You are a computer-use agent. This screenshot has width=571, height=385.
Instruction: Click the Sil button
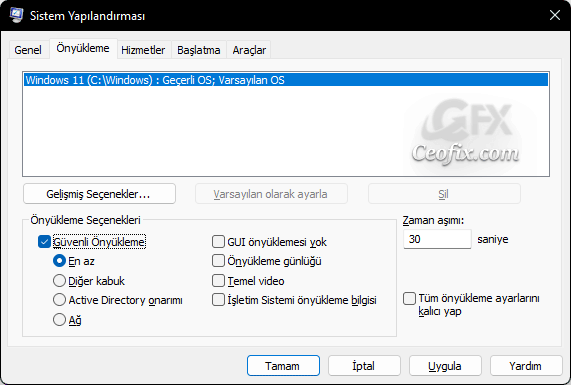pos(444,194)
